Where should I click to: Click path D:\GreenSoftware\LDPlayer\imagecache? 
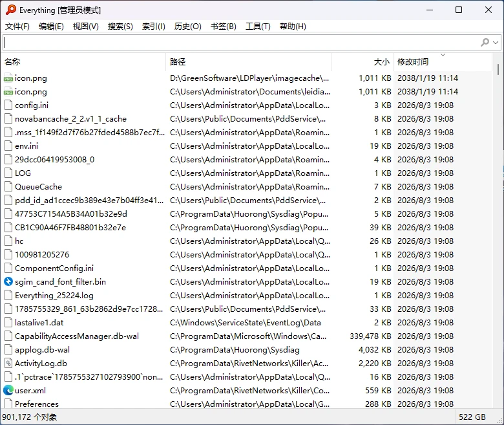coord(249,78)
